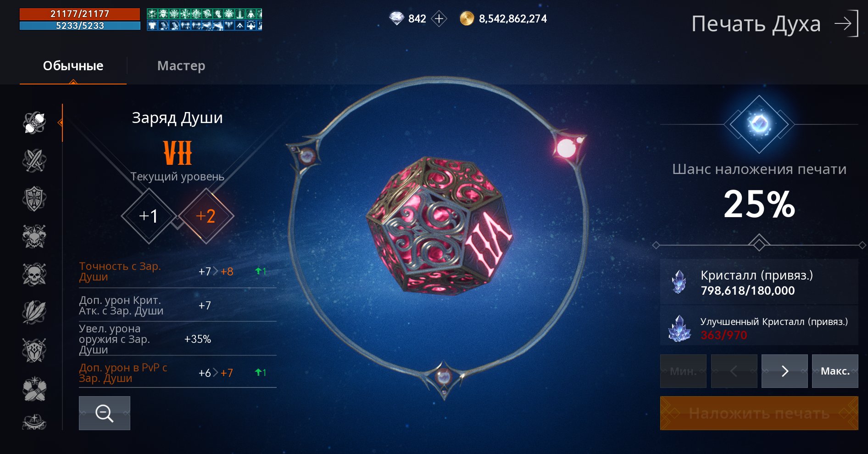Select the +1 level diamond node
Screen dimensions: 868x454
[x=149, y=216]
